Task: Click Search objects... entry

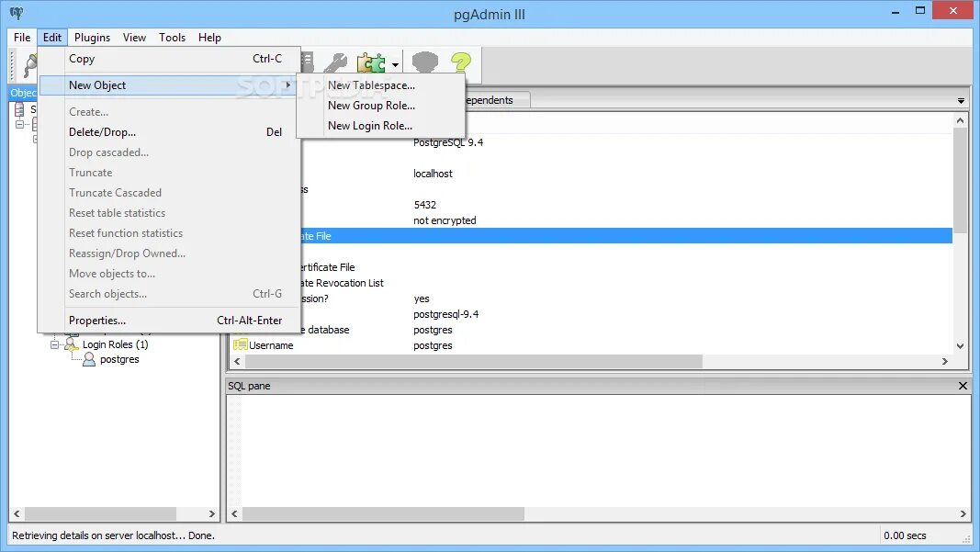Action: (x=170, y=294)
